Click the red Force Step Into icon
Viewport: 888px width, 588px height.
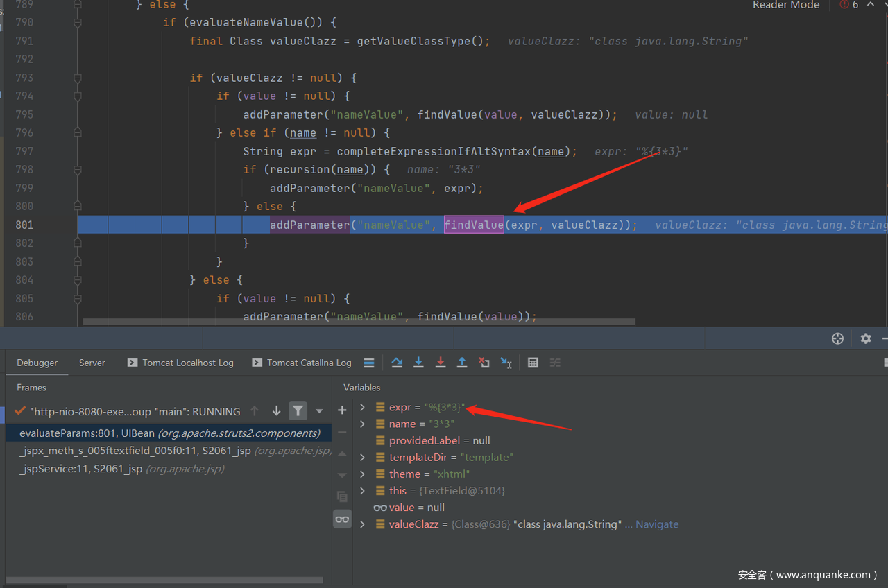[x=441, y=363]
